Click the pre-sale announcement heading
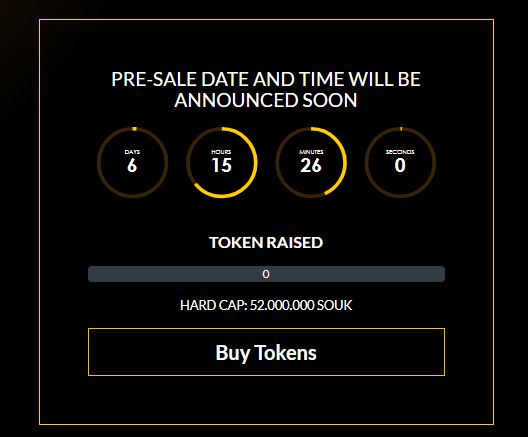Screen dimensions: 528x437 pos(266,90)
